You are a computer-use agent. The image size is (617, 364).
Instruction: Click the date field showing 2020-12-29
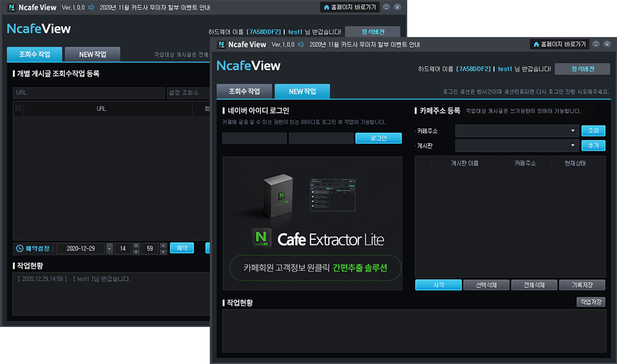point(81,249)
